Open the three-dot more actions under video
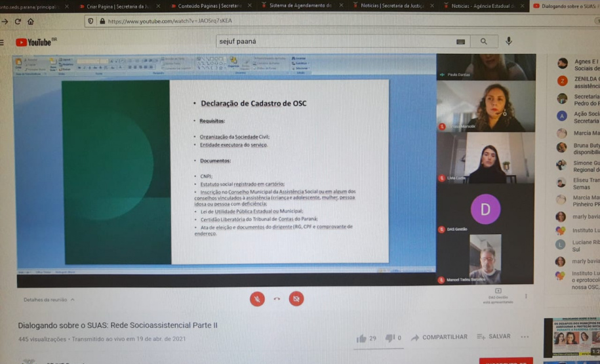This screenshot has width=600, height=364. pos(525,337)
